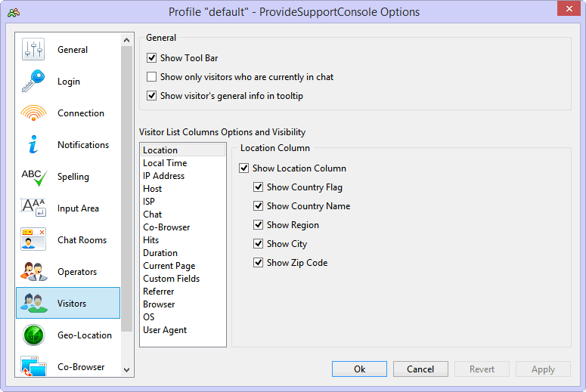Click the Visitors people icon
This screenshot has width=586, height=392.
click(x=33, y=303)
